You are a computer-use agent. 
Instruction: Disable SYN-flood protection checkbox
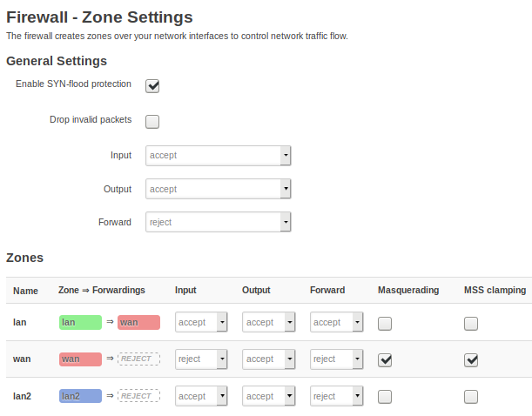[x=152, y=86]
